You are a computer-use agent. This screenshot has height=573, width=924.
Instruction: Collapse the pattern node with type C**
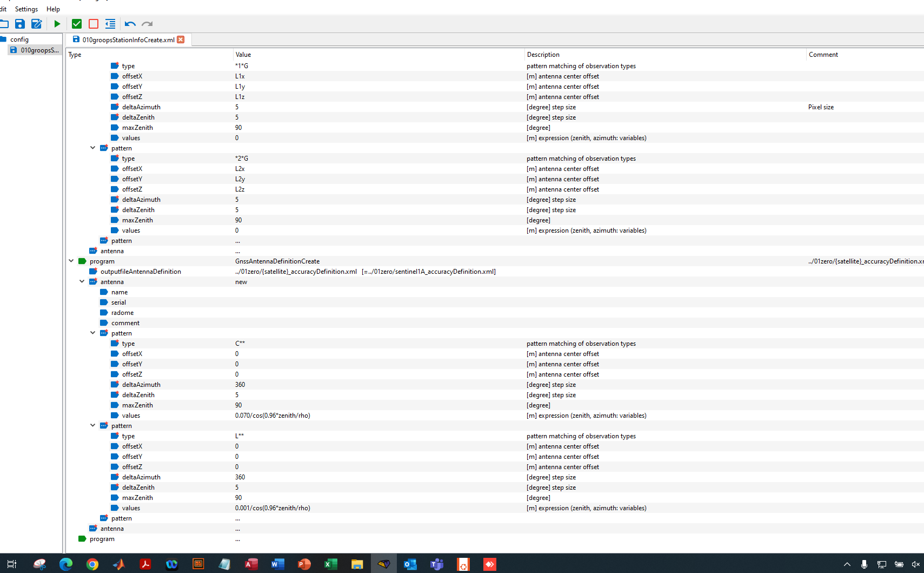pyautogui.click(x=92, y=333)
